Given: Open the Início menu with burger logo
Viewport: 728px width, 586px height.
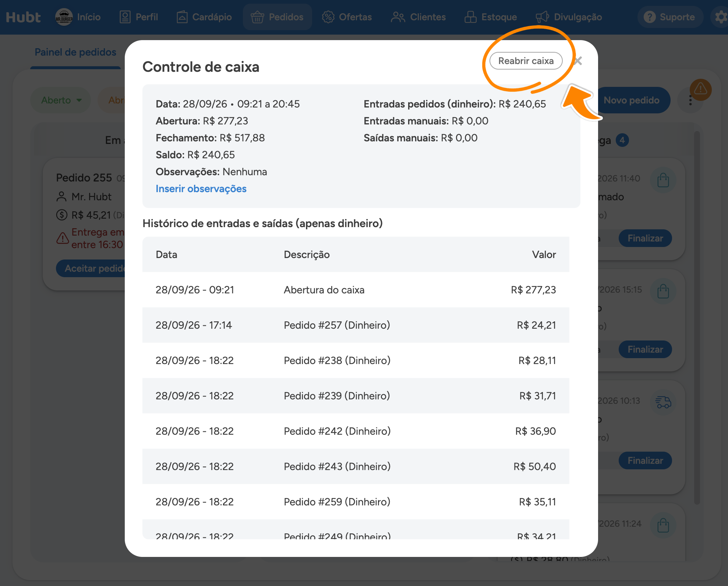Looking at the screenshot, I should 78,17.
